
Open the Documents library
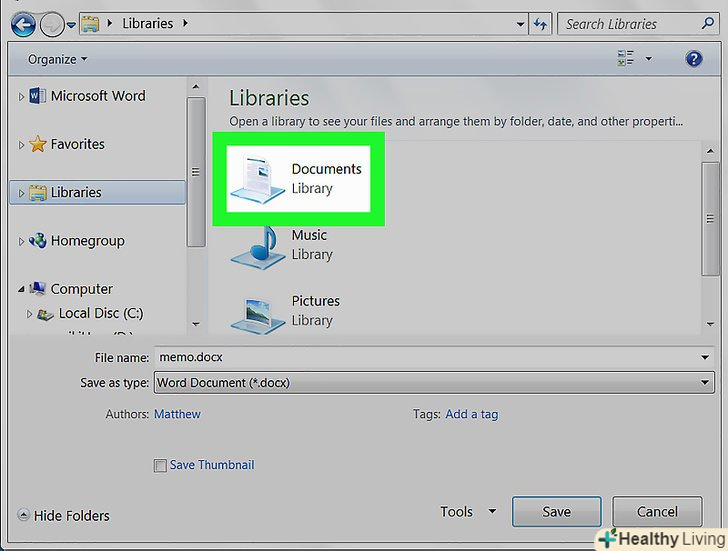(298, 179)
